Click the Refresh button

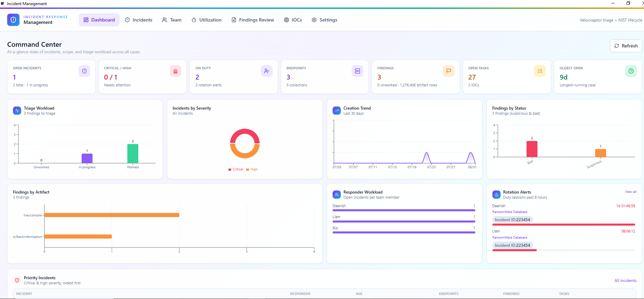coord(626,46)
